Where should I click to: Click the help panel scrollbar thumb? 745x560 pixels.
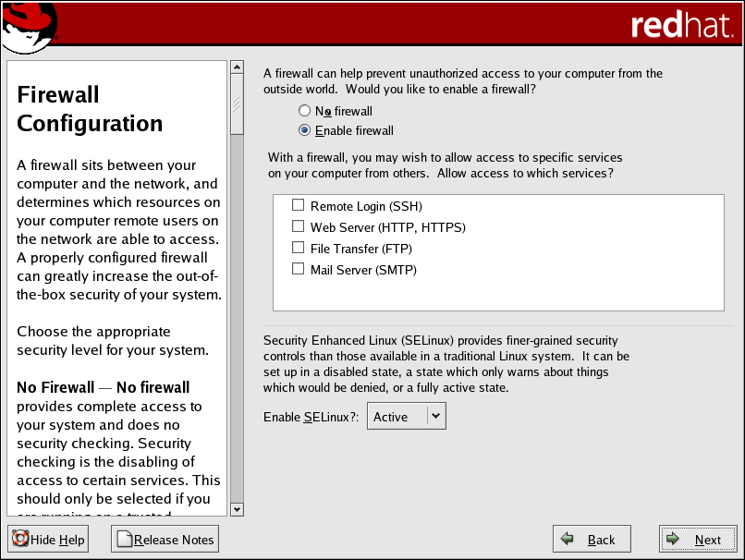click(x=237, y=104)
